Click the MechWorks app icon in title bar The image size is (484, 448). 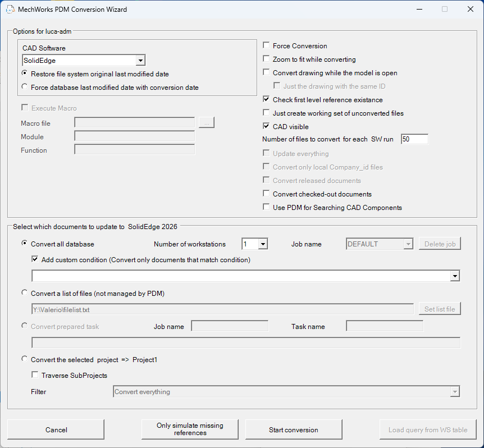point(10,9)
